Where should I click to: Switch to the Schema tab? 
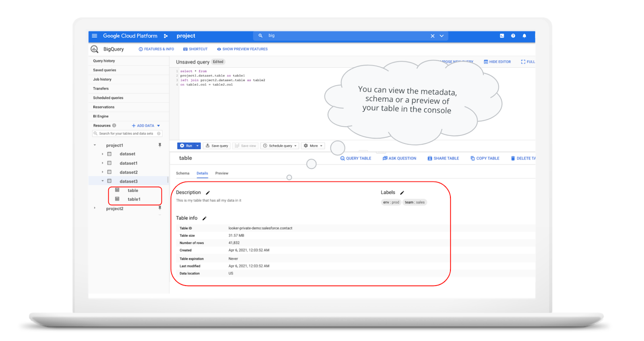pyautogui.click(x=182, y=173)
